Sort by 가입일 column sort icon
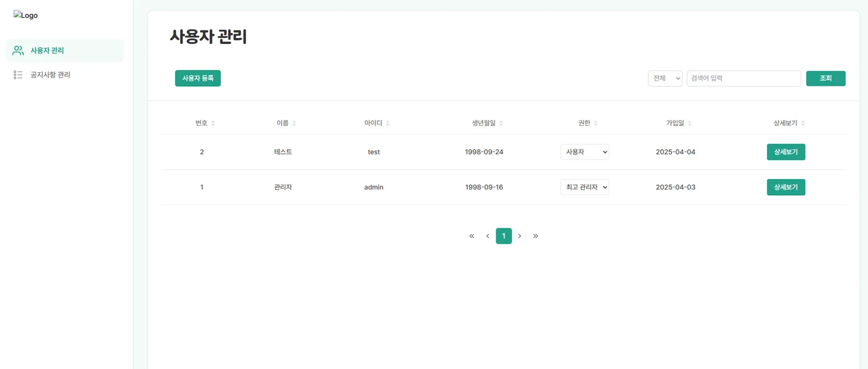The image size is (868, 369). point(690,123)
